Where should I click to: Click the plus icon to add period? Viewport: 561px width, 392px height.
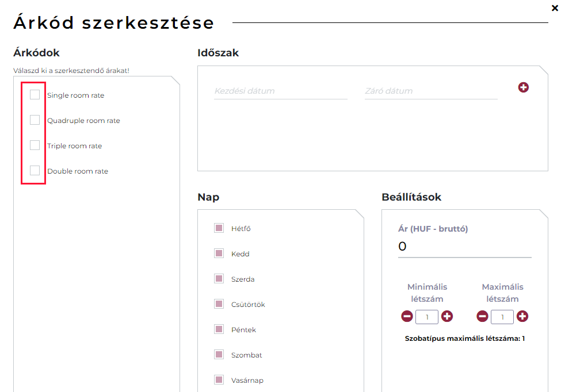pyautogui.click(x=523, y=87)
